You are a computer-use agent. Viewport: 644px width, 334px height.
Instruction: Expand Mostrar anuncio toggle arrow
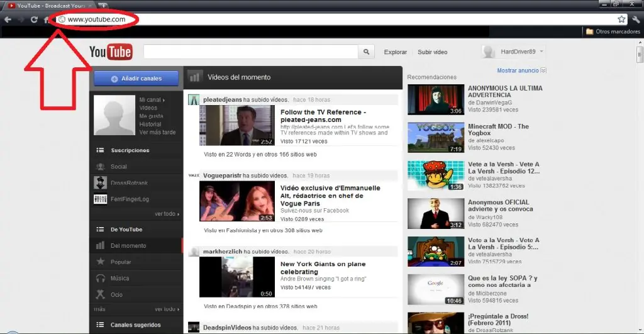point(543,70)
